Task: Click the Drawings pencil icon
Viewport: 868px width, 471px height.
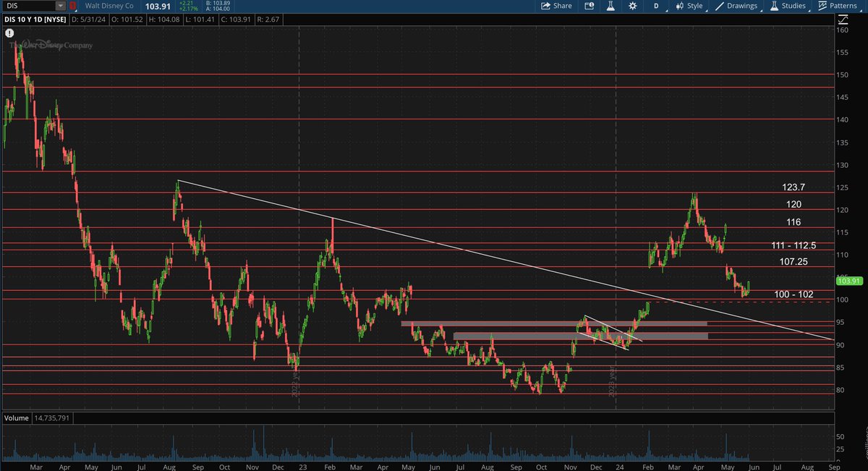Action: point(721,6)
